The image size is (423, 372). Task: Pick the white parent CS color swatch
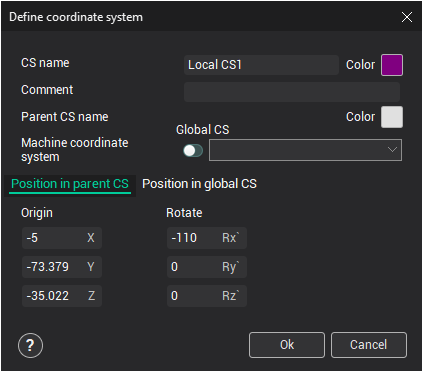point(392,117)
